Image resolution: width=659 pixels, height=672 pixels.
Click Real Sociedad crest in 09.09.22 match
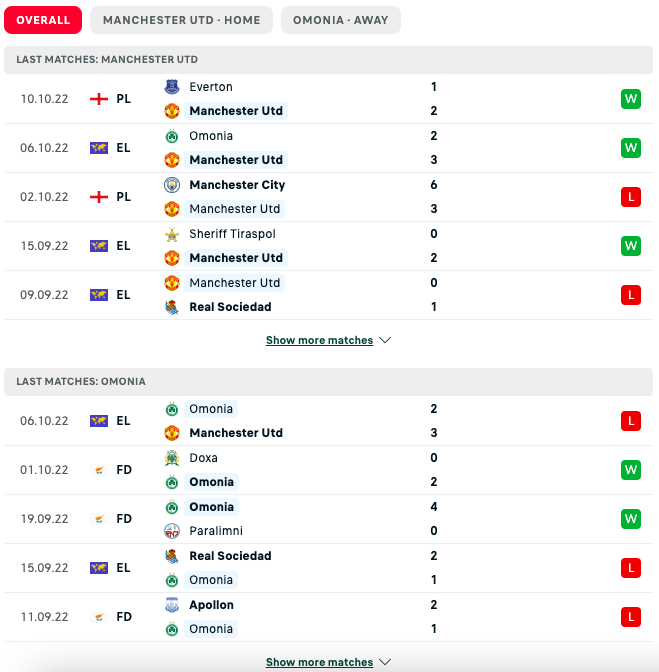pyautogui.click(x=171, y=307)
